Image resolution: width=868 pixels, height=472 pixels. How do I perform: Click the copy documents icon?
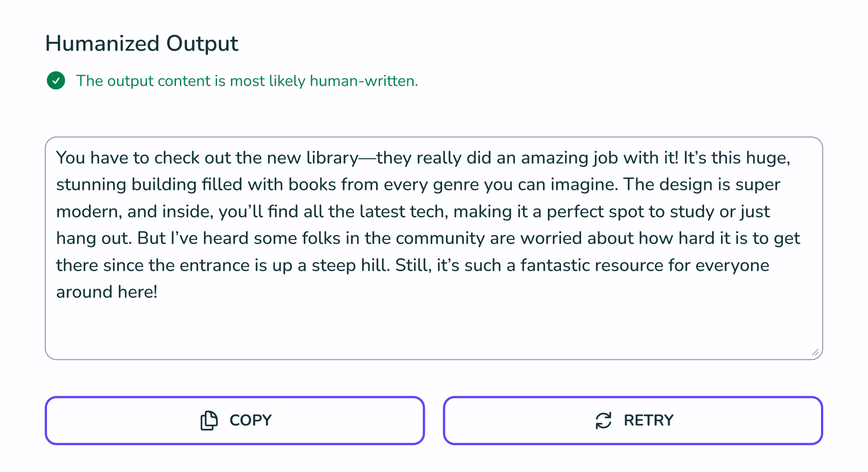point(209,421)
